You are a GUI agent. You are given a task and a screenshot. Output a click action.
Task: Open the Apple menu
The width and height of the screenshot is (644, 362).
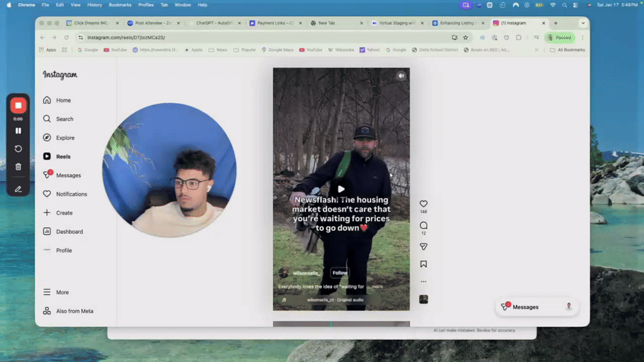(x=9, y=5)
